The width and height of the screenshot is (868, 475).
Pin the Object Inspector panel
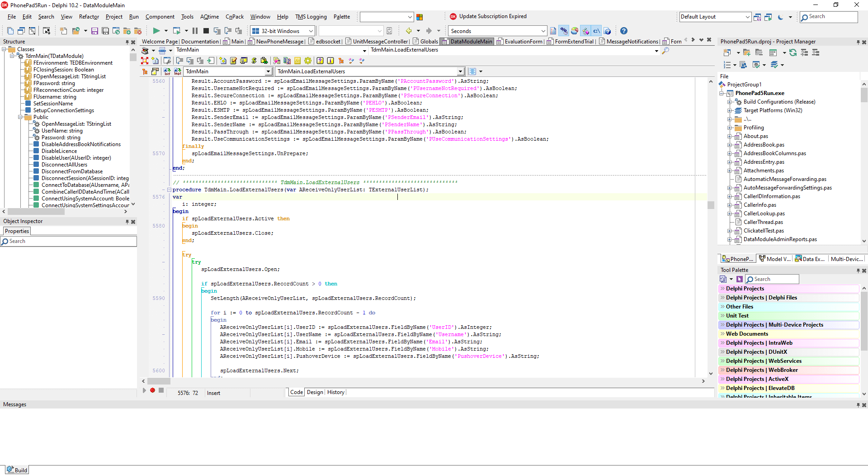[x=127, y=222]
